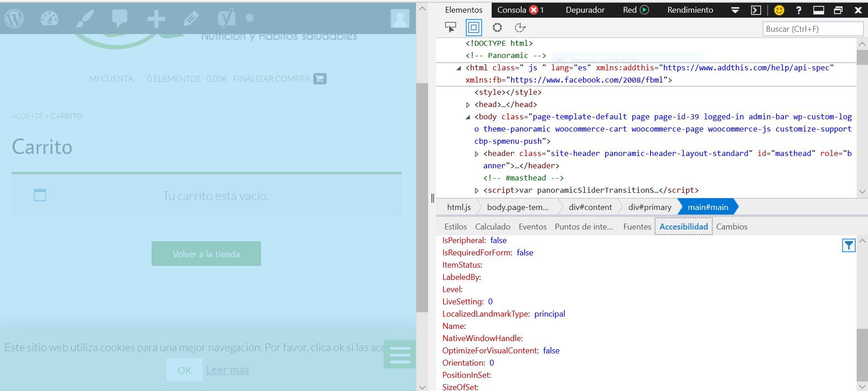The height and width of the screenshot is (391, 868).
Task: Expand the head element node
Action: coord(468,105)
